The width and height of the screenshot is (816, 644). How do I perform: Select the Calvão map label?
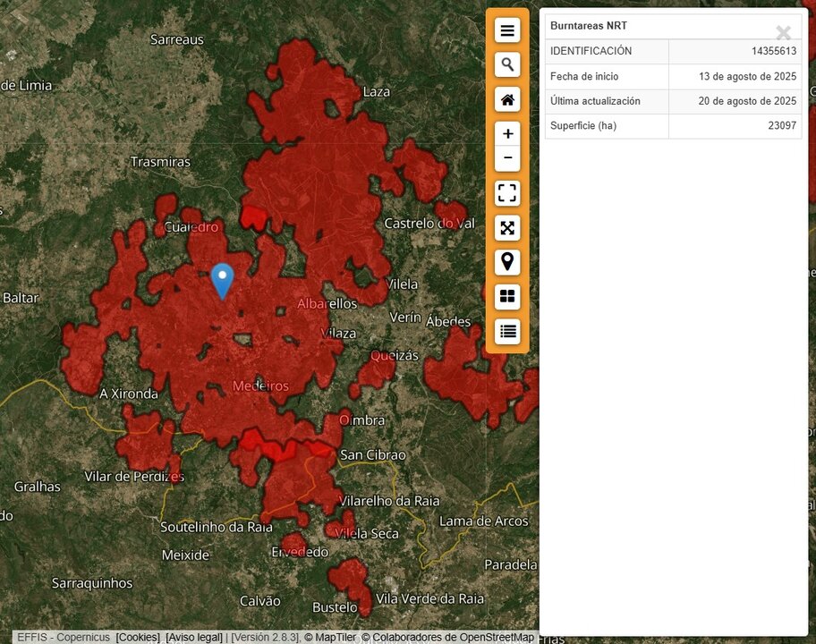[x=260, y=601]
